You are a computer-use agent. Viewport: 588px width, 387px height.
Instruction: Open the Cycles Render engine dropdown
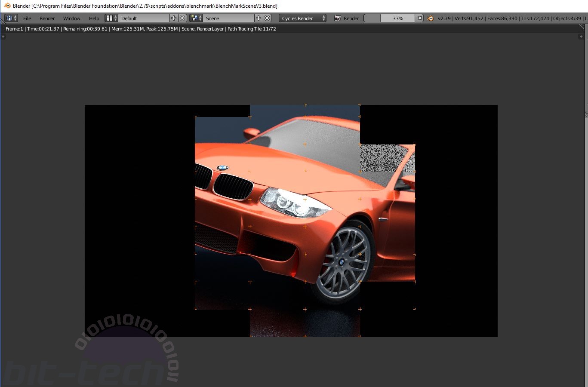(x=303, y=18)
